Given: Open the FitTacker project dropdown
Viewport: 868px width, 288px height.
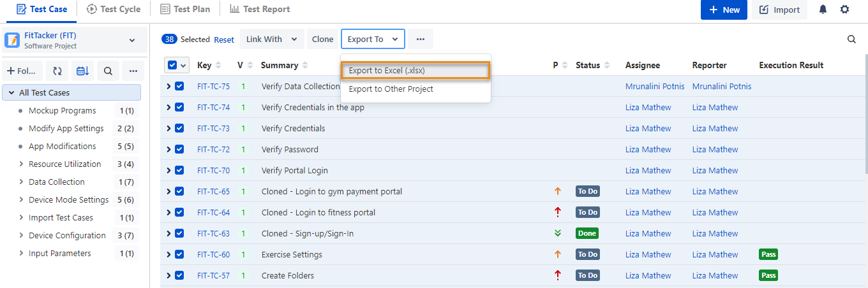Looking at the screenshot, I should [132, 40].
